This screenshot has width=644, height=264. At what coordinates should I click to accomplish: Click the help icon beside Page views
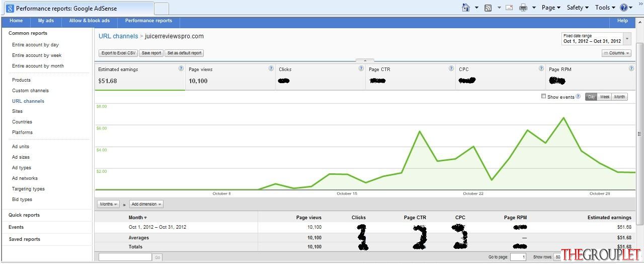click(271, 69)
